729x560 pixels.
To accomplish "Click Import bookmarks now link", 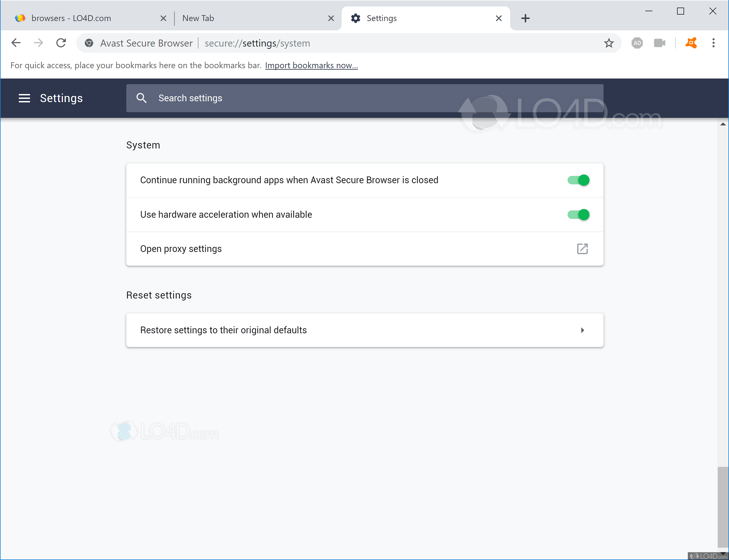I will tap(311, 65).
